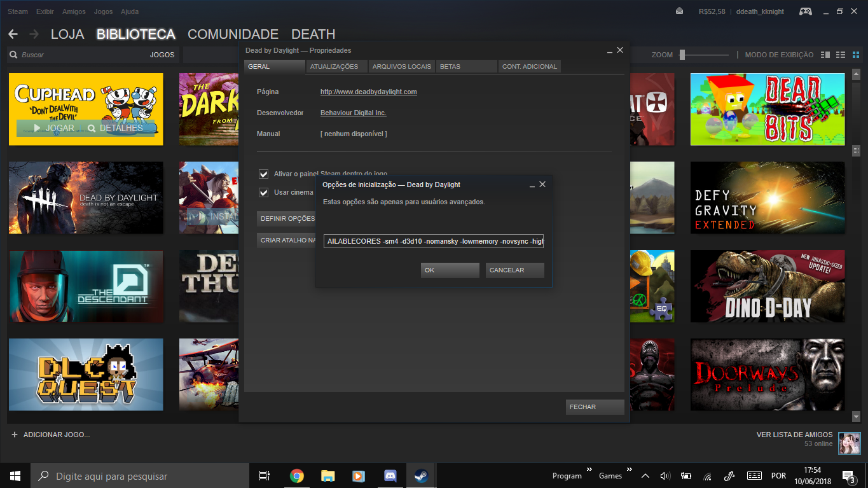Click the Steam icon on the taskbar
Screen dimensions: 868x488
click(x=421, y=476)
